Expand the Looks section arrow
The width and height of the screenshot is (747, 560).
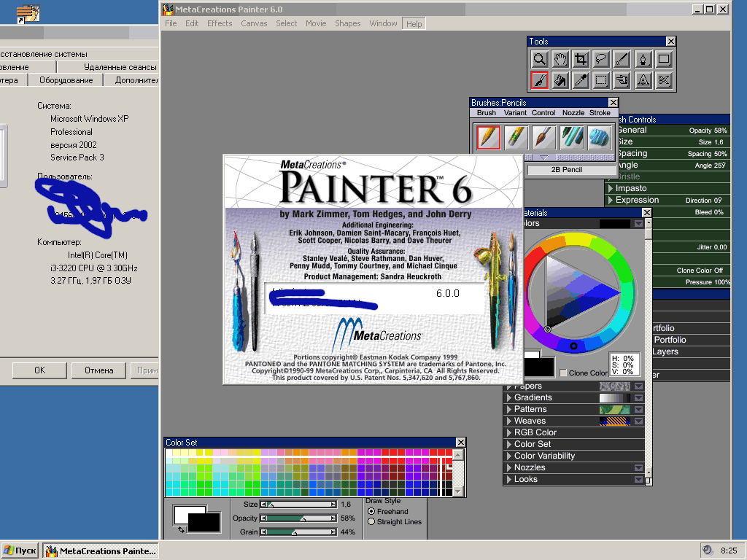pyautogui.click(x=508, y=479)
